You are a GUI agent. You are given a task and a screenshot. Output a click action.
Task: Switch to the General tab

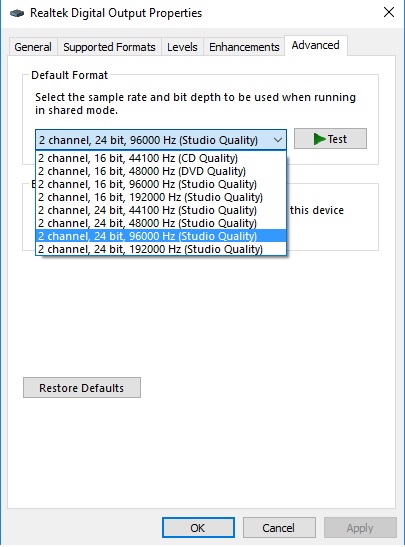33,47
